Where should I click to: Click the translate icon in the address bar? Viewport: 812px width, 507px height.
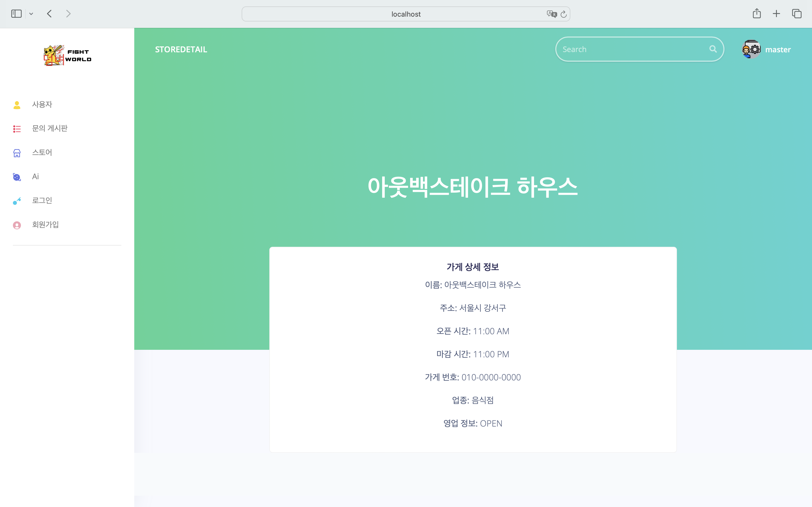point(551,14)
